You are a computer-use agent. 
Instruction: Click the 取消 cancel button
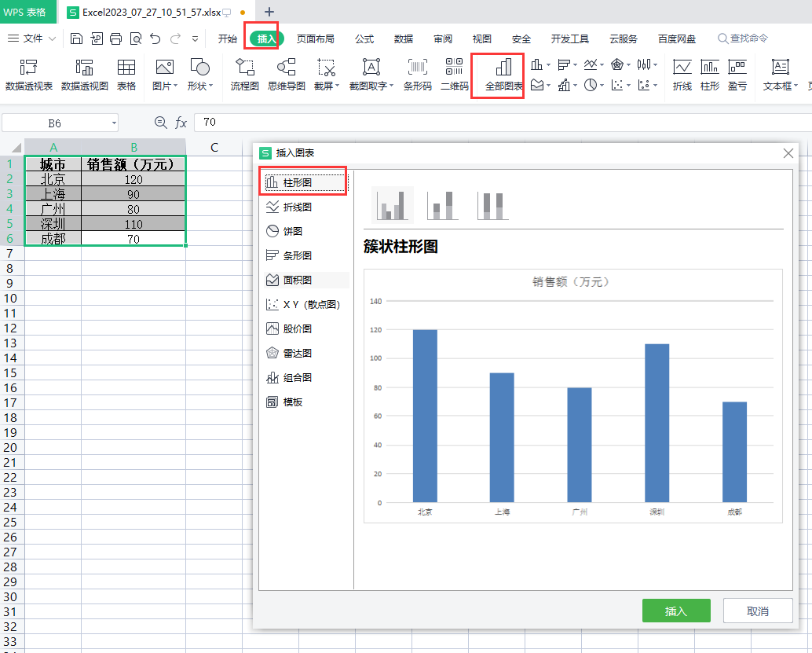(758, 611)
